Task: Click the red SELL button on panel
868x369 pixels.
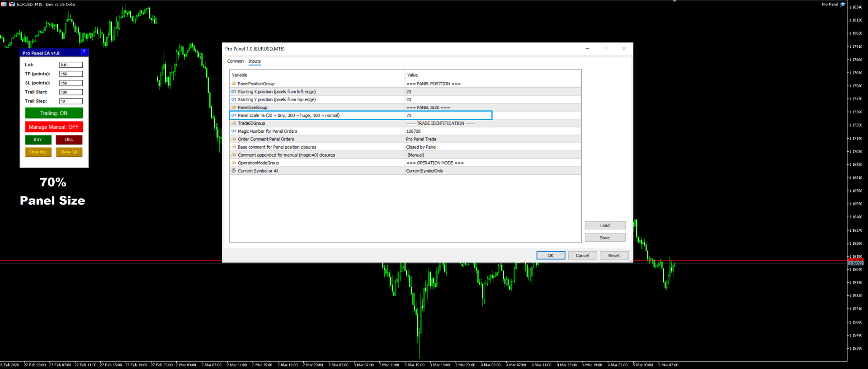Action: click(69, 140)
